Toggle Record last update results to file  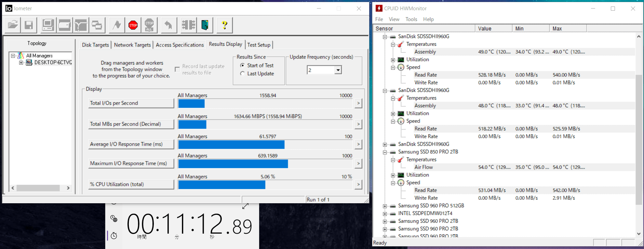(177, 69)
